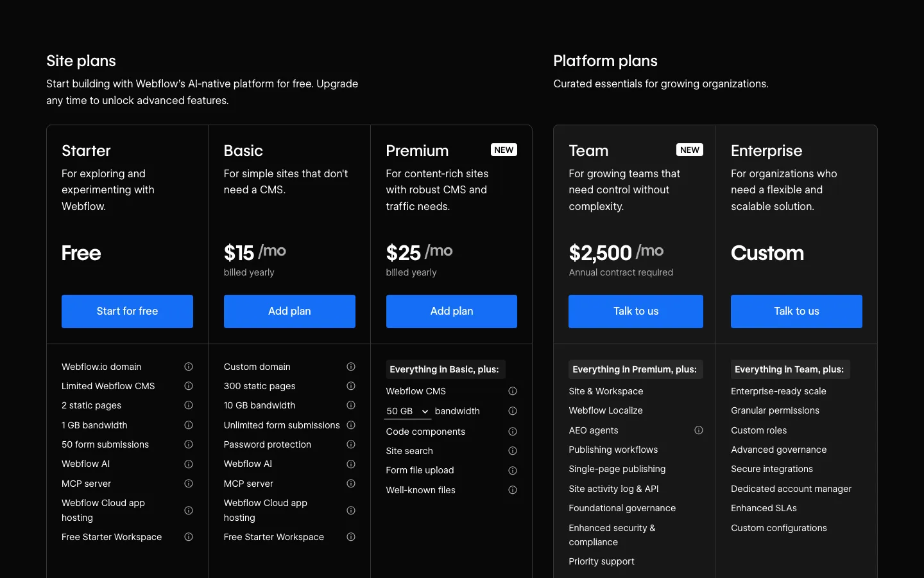Click Advanced governance text
Image resolution: width=924 pixels, height=578 pixels.
(779, 450)
